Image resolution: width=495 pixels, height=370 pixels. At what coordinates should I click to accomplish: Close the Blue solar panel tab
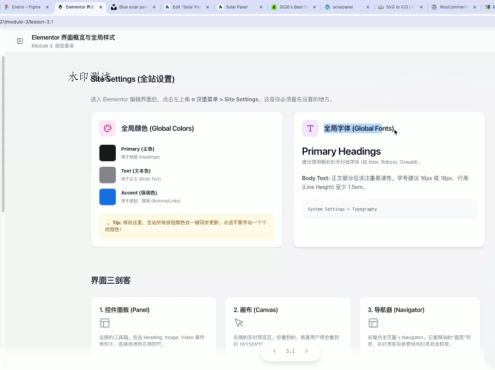point(154,7)
